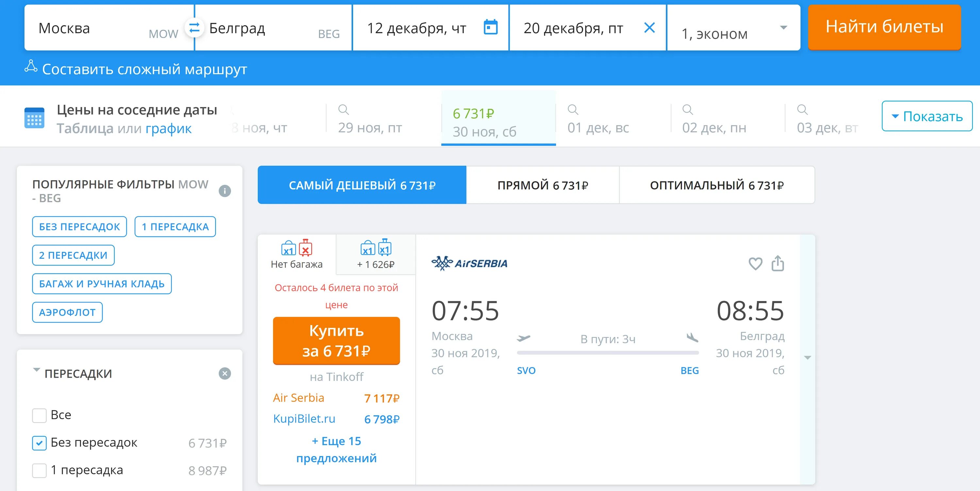This screenshot has width=980, height=491.
Task: Open Составить сложный маршрут link
Action: [145, 69]
